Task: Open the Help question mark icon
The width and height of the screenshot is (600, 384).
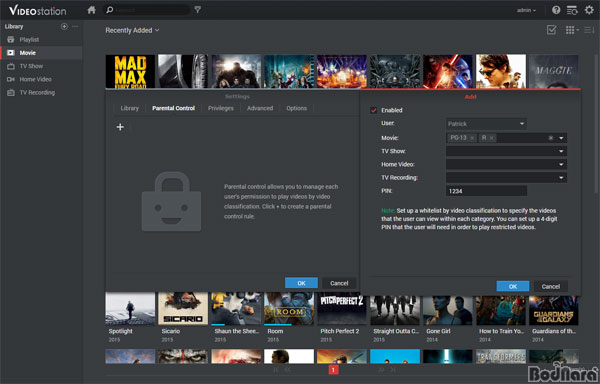Action: coord(556,10)
